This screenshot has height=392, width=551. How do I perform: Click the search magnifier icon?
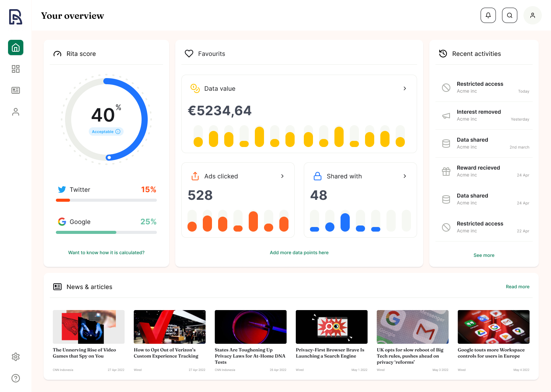coord(510,15)
